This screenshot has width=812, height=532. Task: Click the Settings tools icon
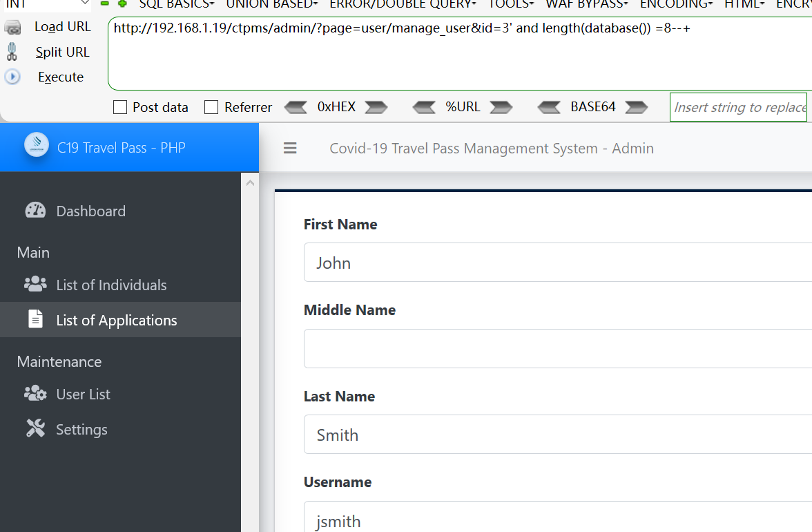(x=36, y=428)
